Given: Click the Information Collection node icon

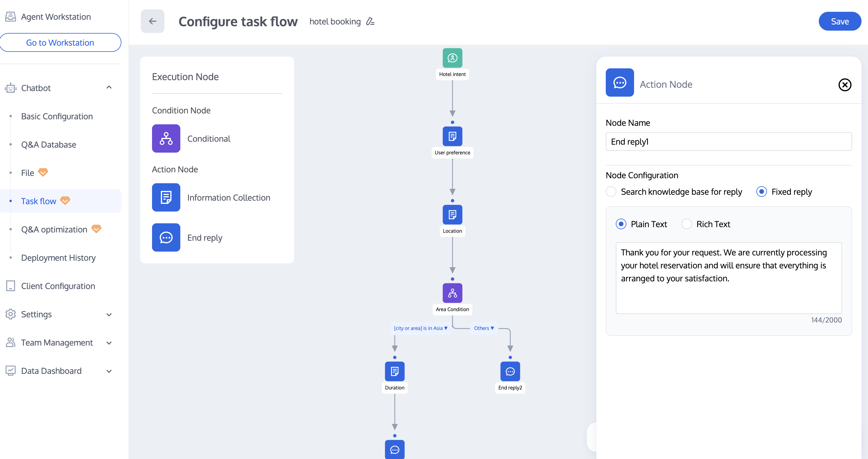Looking at the screenshot, I should coord(166,197).
